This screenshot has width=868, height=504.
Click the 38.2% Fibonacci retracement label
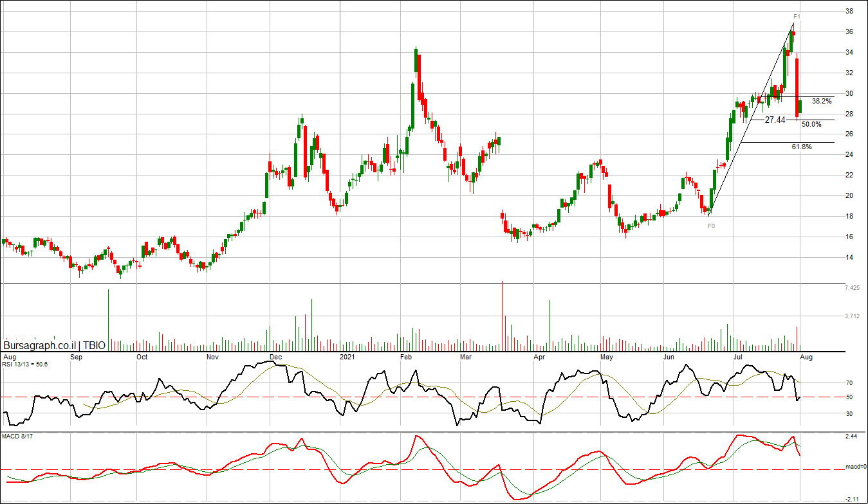[x=821, y=101]
